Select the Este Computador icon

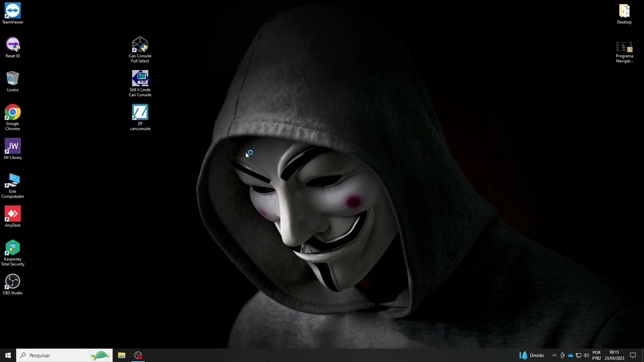click(13, 186)
